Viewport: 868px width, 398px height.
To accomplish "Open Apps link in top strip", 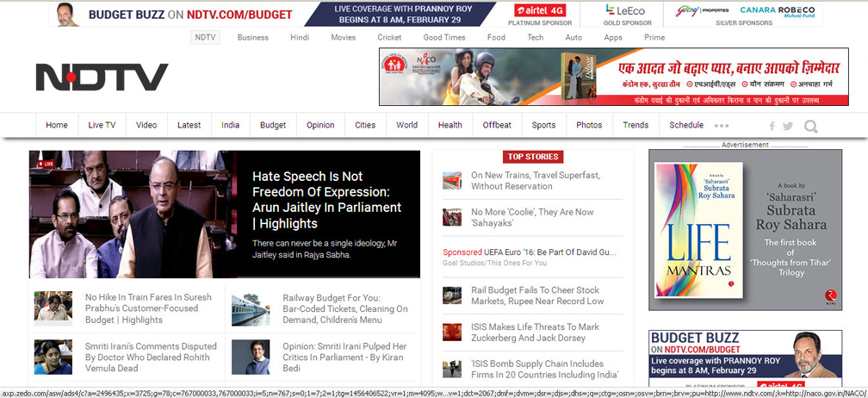I will pyautogui.click(x=613, y=38).
